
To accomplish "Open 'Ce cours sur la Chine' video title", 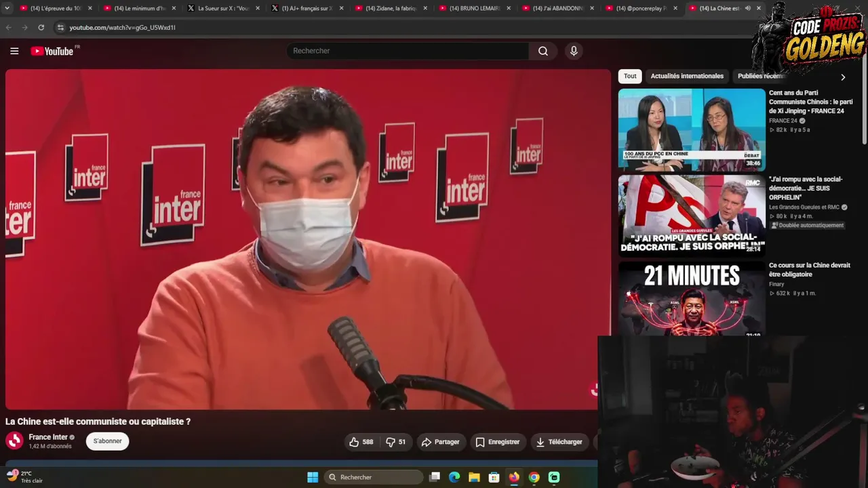I will click(x=809, y=270).
